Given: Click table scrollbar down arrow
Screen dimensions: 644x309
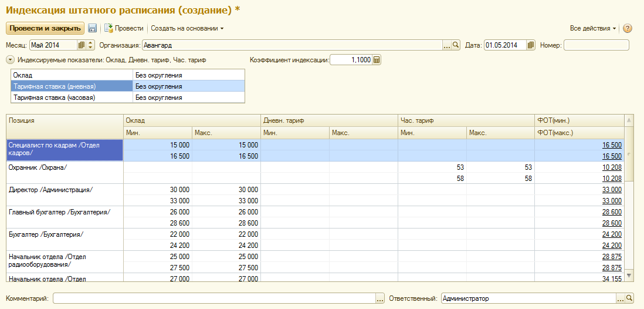Looking at the screenshot, I should pyautogui.click(x=629, y=274).
